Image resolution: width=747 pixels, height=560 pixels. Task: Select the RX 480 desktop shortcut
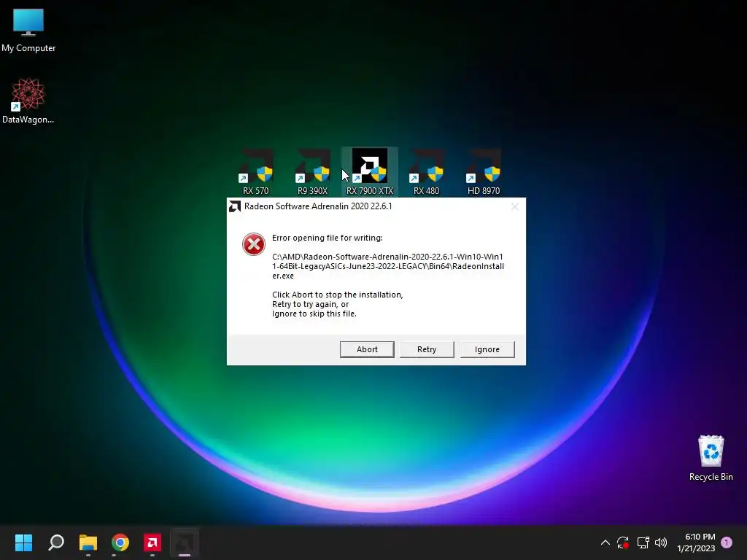[x=426, y=172]
